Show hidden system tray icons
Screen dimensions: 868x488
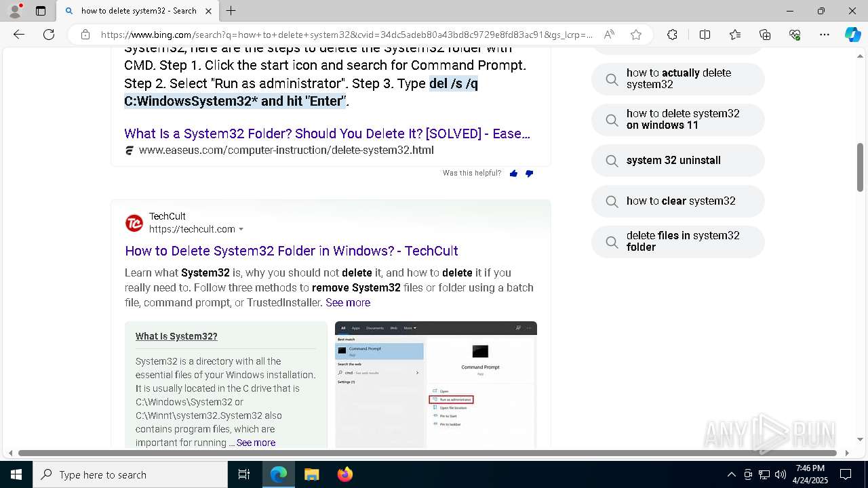pos(731,474)
